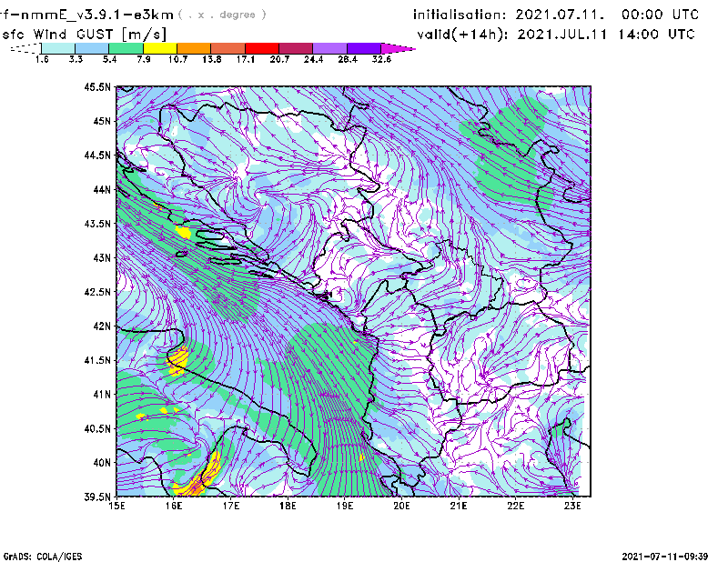Click the 22E longitude label
This screenshot has width=728, height=562.
pos(516,506)
